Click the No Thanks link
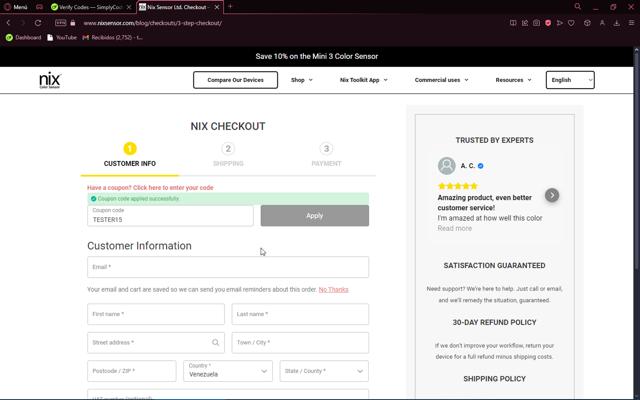 coord(333,290)
